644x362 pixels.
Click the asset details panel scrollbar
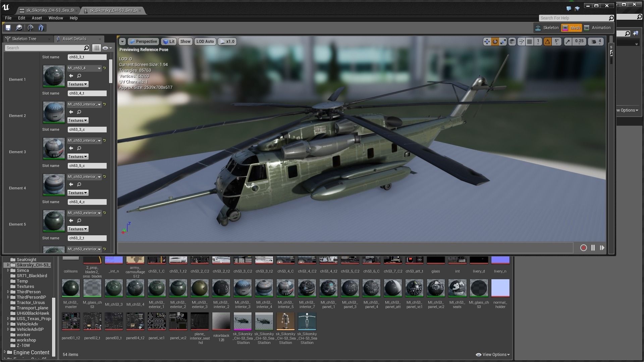[x=111, y=71]
